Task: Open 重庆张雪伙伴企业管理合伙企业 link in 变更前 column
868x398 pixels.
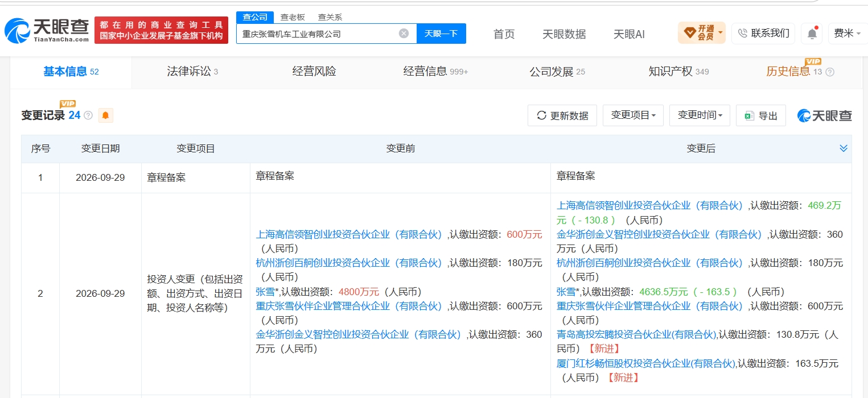Action: coord(349,306)
